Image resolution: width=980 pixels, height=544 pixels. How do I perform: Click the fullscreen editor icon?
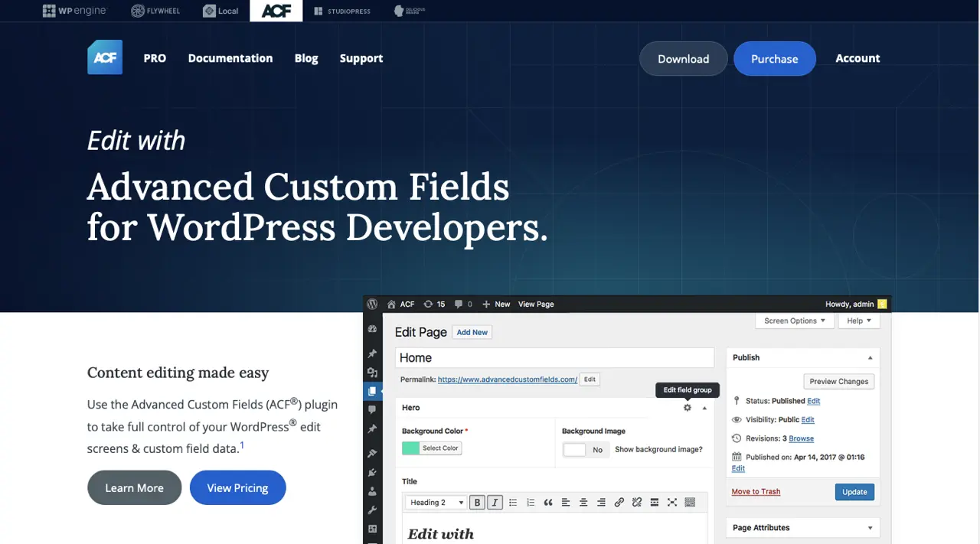tap(672, 503)
